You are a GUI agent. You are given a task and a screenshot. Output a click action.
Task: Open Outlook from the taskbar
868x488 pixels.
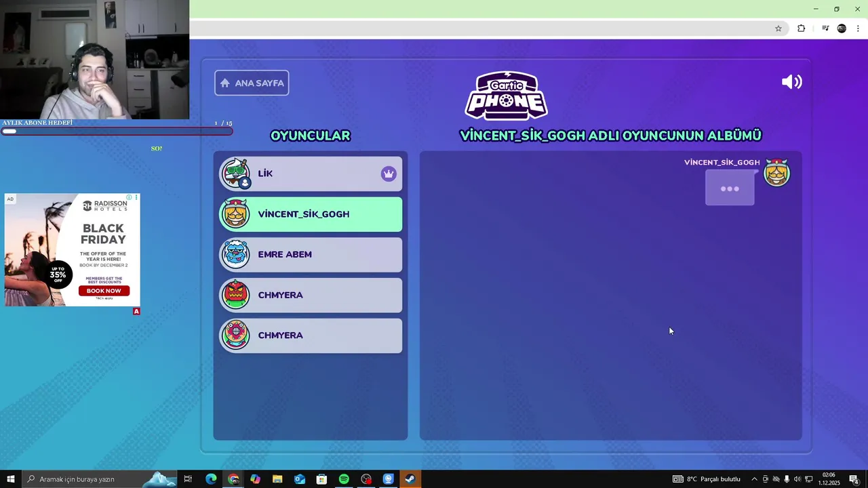tap(300, 479)
